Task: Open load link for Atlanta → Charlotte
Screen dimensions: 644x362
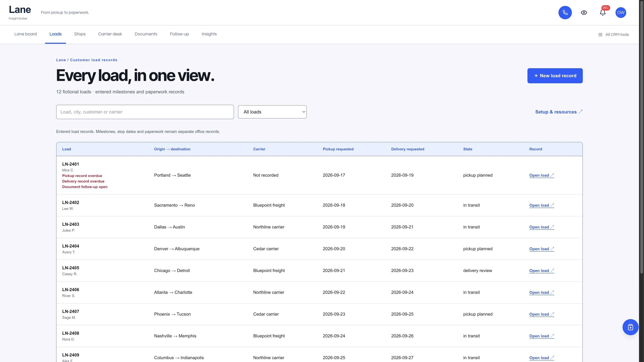Action: (x=542, y=292)
